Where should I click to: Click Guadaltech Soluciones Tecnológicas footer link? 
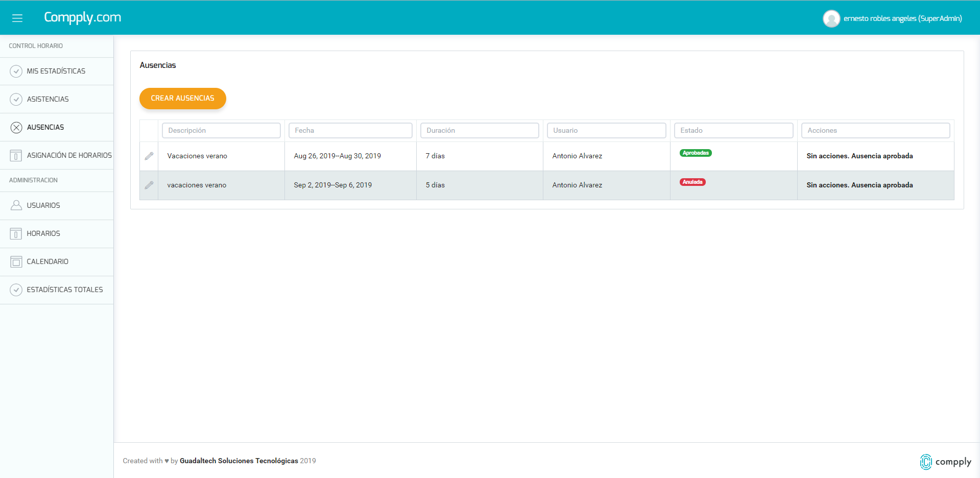[x=238, y=461]
